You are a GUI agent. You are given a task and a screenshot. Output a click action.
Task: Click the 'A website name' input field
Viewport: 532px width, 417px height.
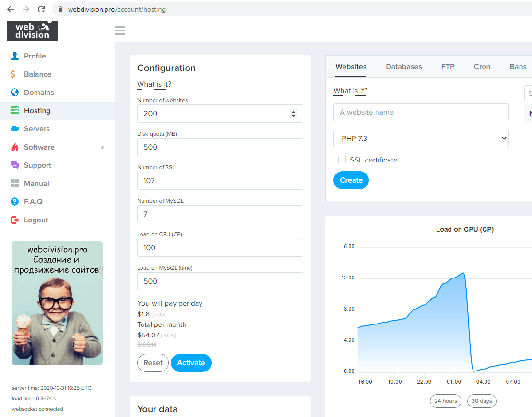(x=421, y=112)
